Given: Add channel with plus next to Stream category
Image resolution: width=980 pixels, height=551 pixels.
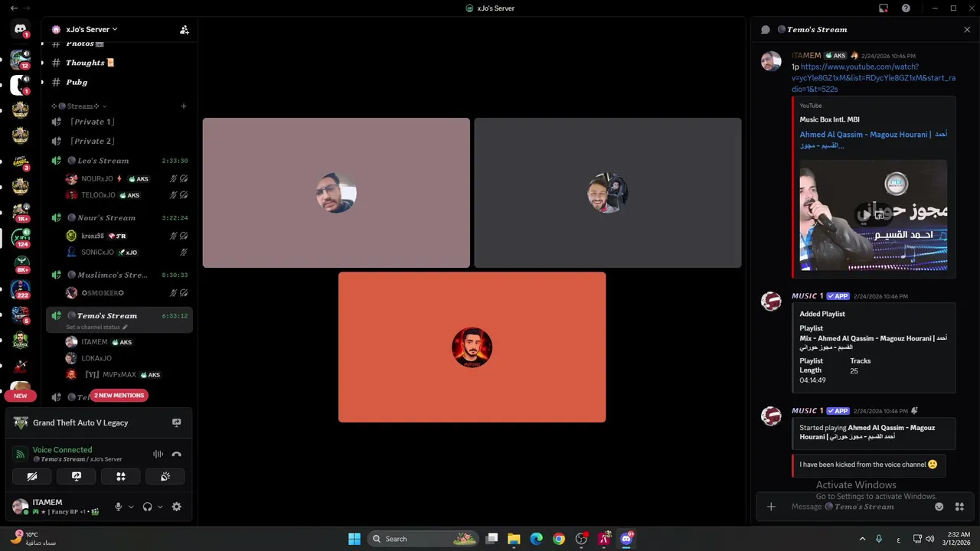Looking at the screenshot, I should pos(184,106).
